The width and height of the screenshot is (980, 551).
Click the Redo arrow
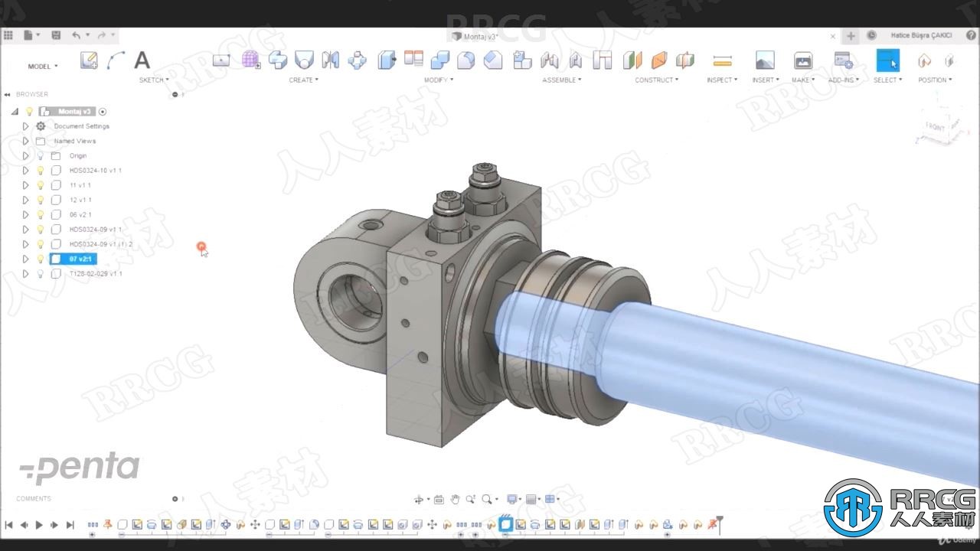(x=101, y=35)
